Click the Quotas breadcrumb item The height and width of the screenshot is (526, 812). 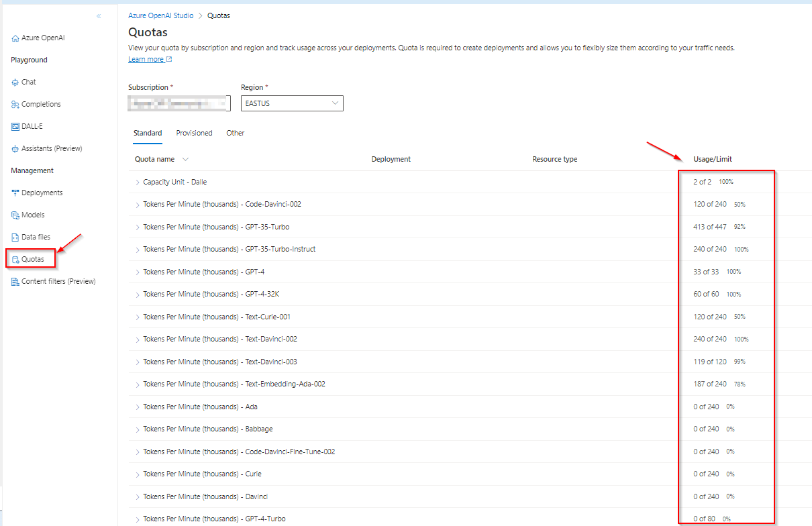click(219, 15)
